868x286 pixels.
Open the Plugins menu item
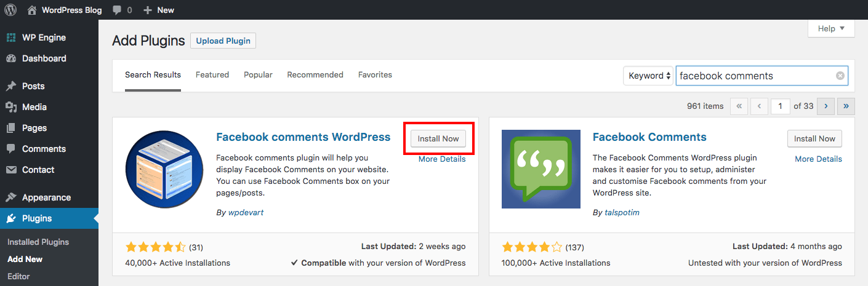[49, 218]
